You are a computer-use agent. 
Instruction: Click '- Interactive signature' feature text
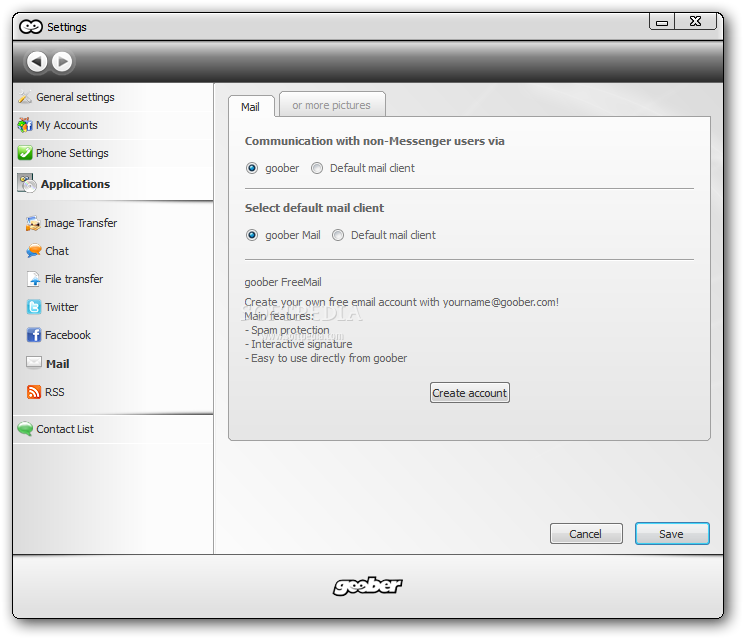[x=298, y=344]
